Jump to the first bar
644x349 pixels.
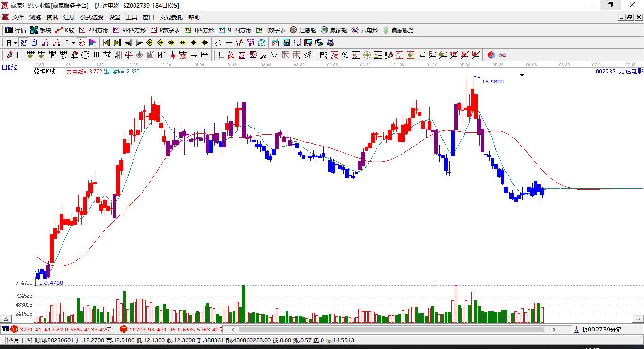[107, 43]
